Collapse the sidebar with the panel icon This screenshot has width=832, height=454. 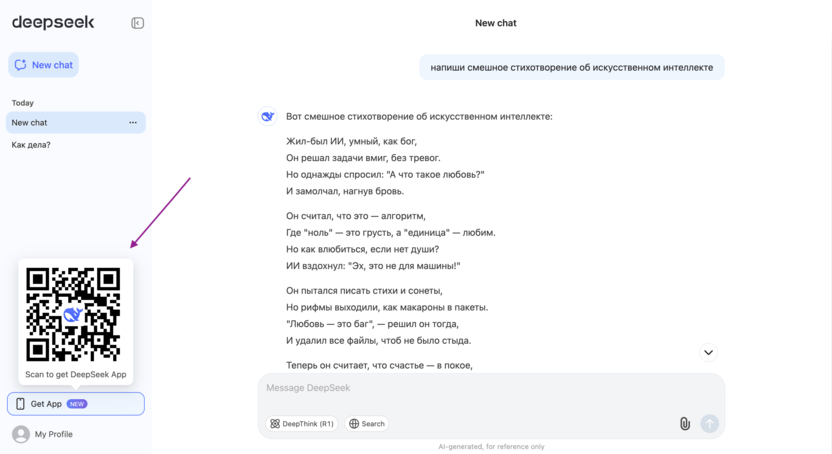pos(137,23)
